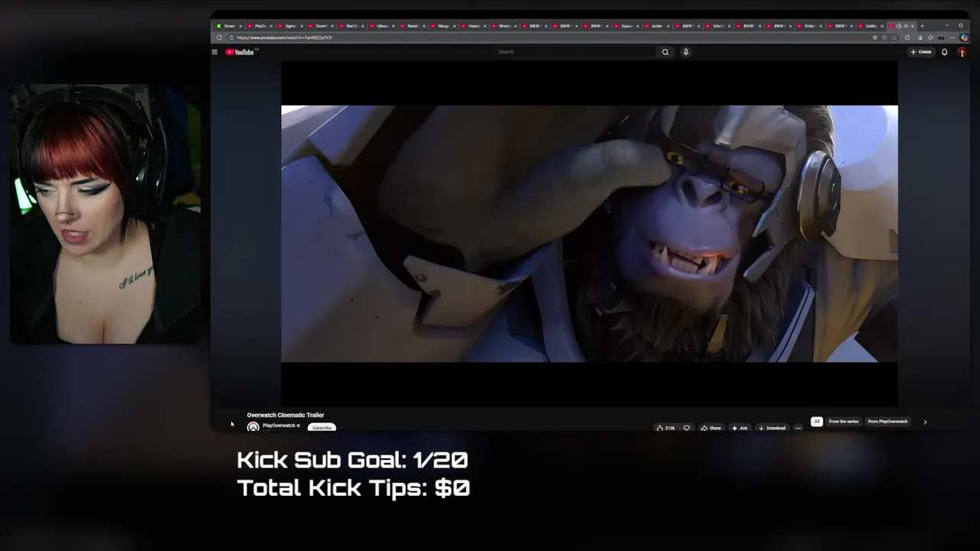Screen dimensions: 980x551
Task: Click the Ask button below the video
Action: [740, 428]
